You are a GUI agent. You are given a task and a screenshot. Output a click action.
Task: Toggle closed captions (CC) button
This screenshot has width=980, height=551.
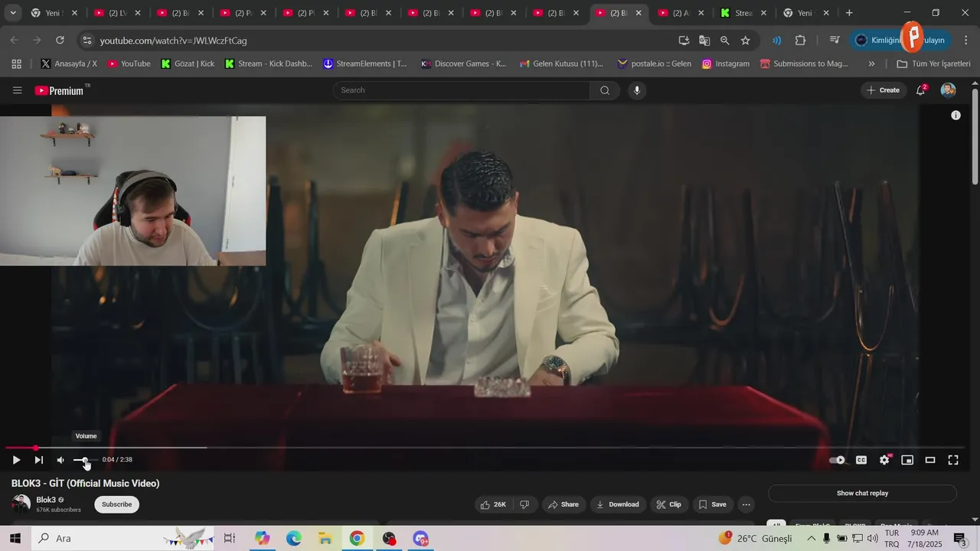(x=861, y=460)
